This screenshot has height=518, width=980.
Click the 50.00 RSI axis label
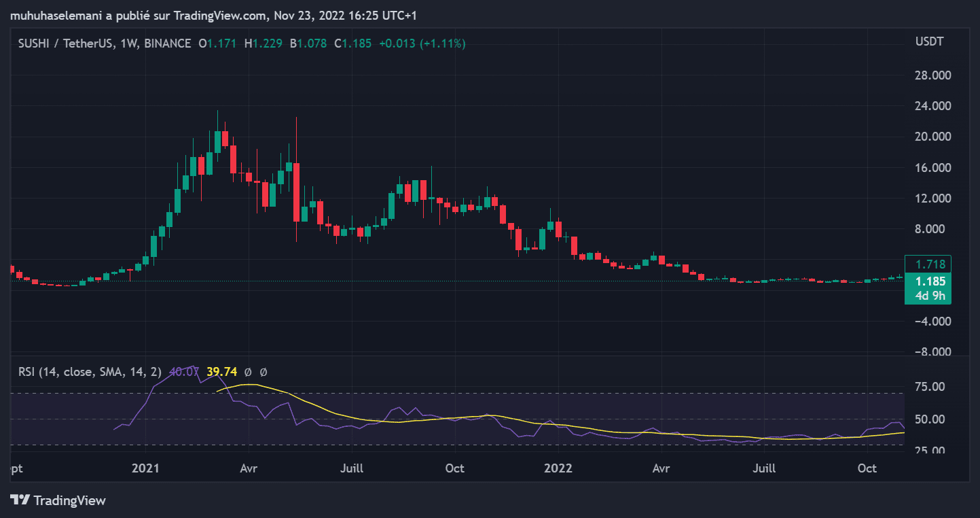tap(929, 419)
